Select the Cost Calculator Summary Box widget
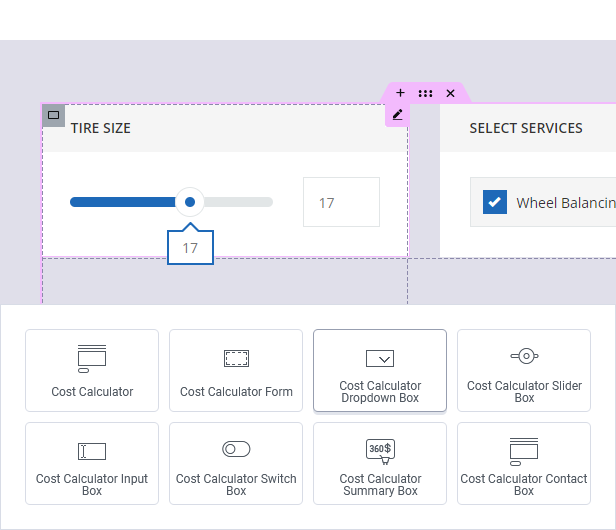The image size is (616, 530). click(380, 463)
